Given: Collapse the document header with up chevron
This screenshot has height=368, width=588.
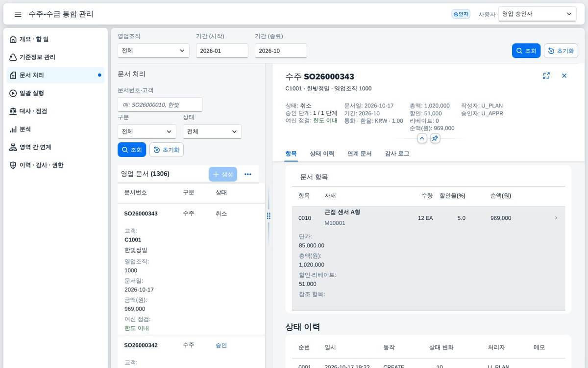Looking at the screenshot, I should click(422, 138).
